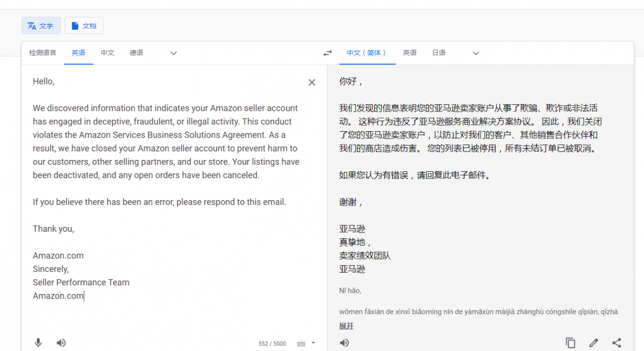Switch to the 文档 document translation mode
Screen dimensions: 644x351
[x=84, y=26]
